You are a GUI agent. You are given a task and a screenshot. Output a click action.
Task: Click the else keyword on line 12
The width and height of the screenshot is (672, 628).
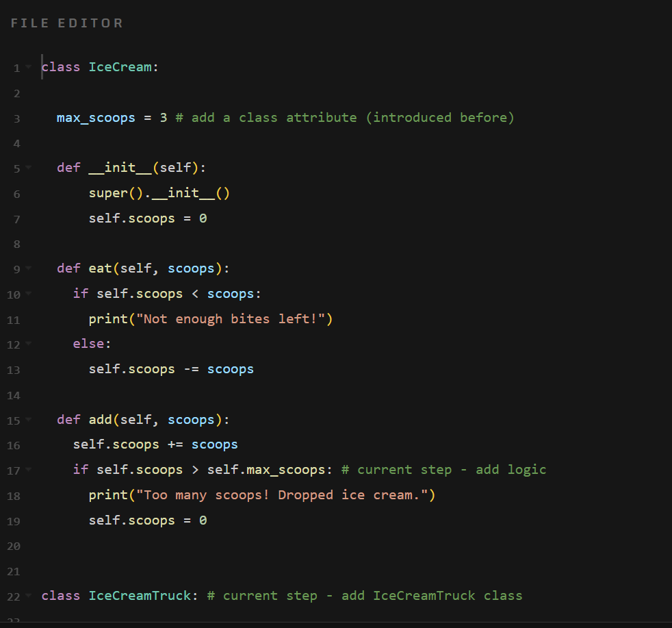(88, 344)
